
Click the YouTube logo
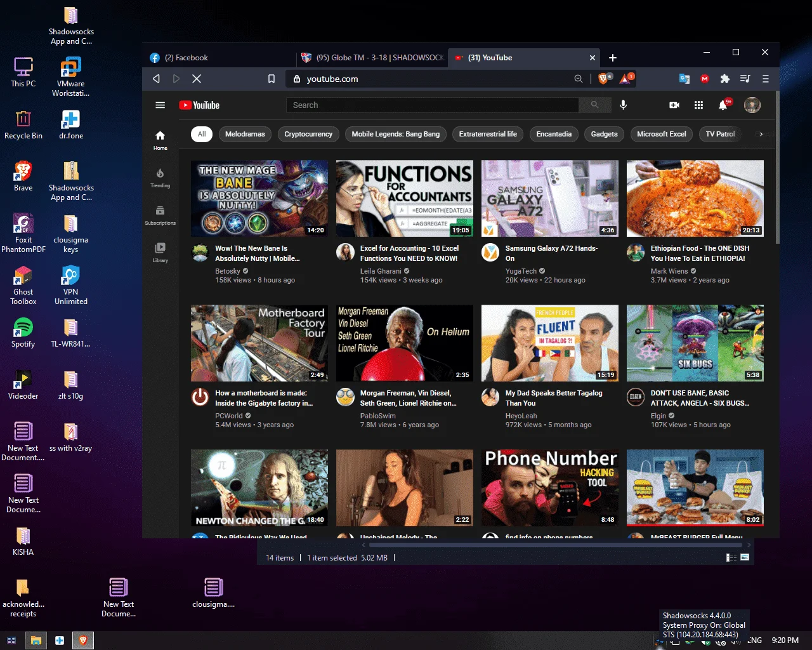click(199, 105)
